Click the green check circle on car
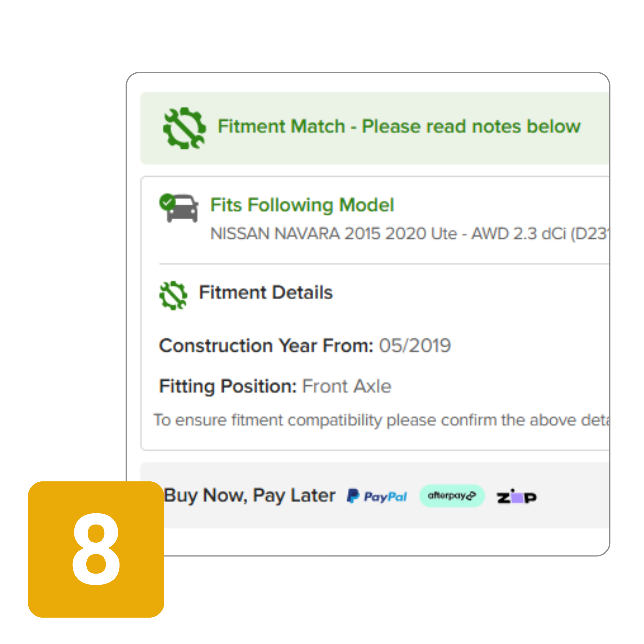The image size is (644, 644). coord(167,202)
